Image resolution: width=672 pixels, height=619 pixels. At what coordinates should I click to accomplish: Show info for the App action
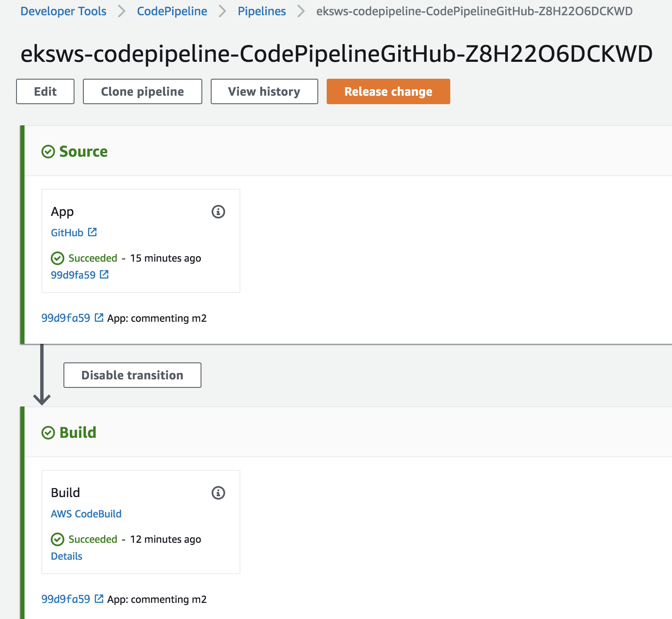(218, 212)
